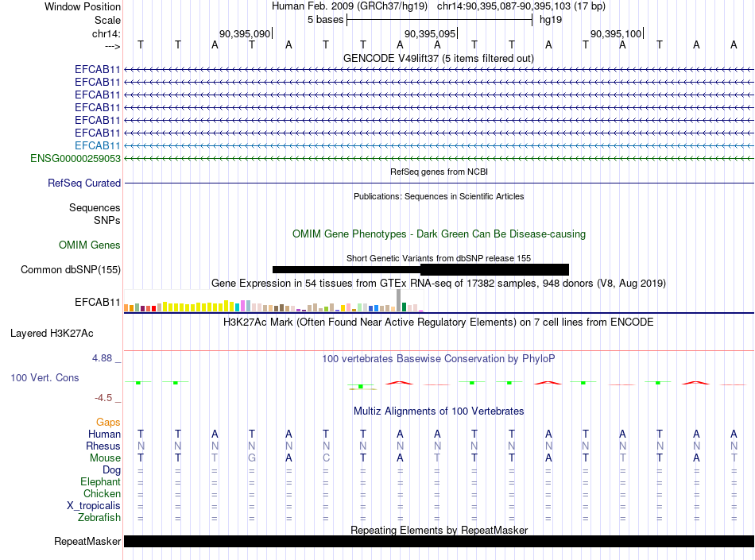Open 100 vertebrates Basewise Conservation by PhyloP
This screenshot has width=755, height=560.
tap(439, 358)
